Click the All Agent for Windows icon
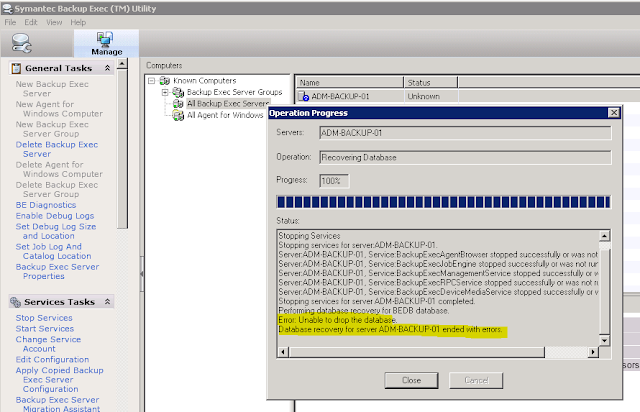This screenshot has width=640, height=412. pos(178,116)
